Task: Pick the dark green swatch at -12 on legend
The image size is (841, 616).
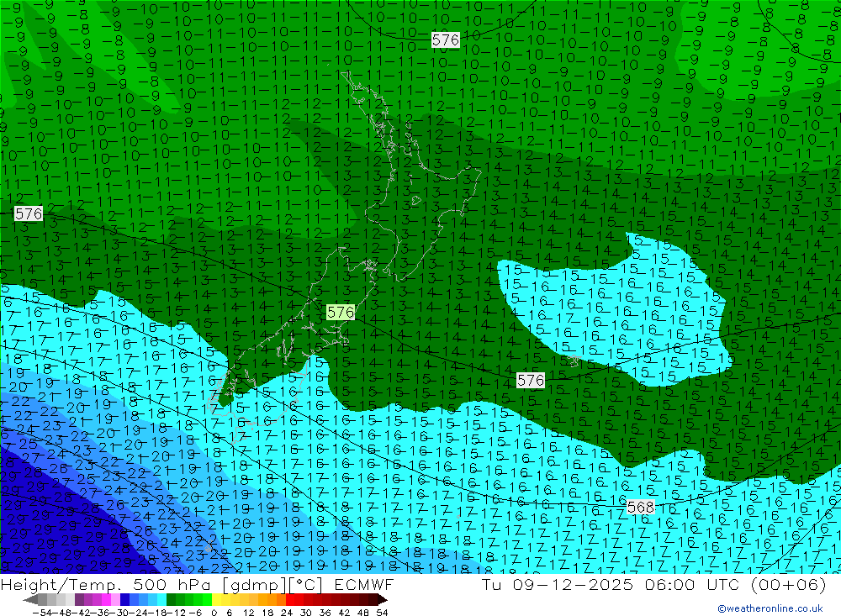Action: [171, 600]
